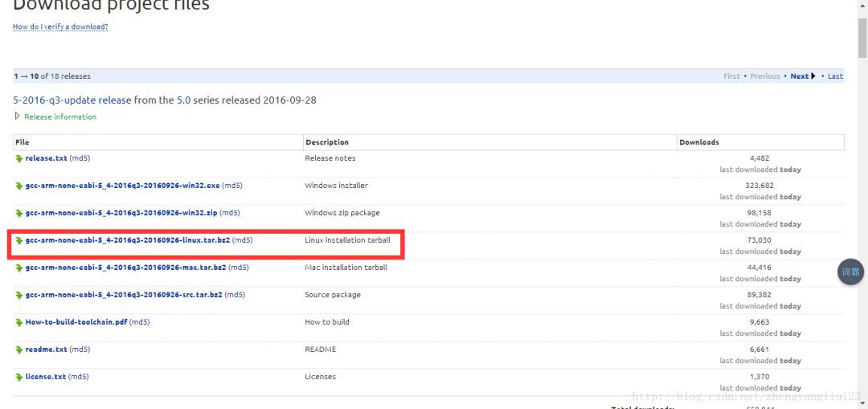
Task: Click the round floating blue button
Action: pos(850,272)
